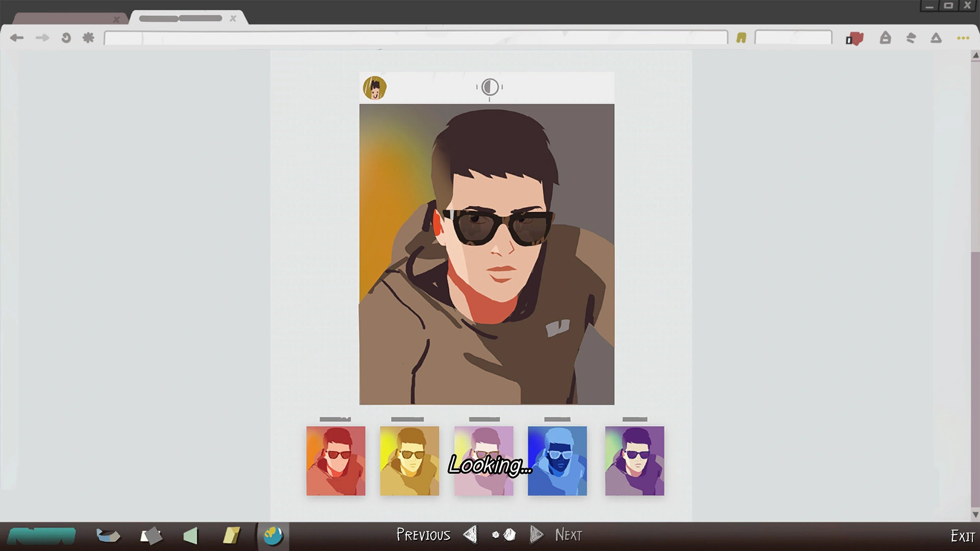Pick the purple filtered portrait thumbnail
The height and width of the screenshot is (551, 980).
[634, 461]
